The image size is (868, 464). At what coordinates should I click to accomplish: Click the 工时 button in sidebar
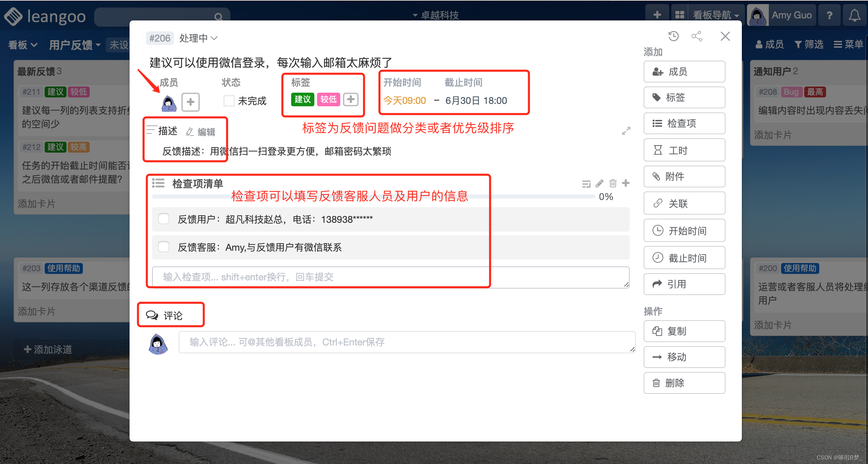[x=684, y=150]
